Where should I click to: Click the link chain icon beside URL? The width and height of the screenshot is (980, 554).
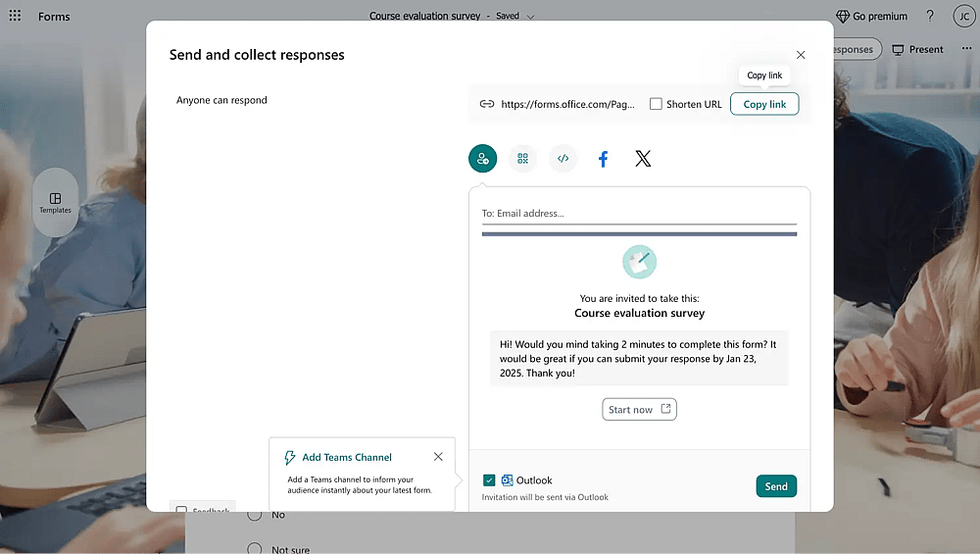pyautogui.click(x=487, y=104)
